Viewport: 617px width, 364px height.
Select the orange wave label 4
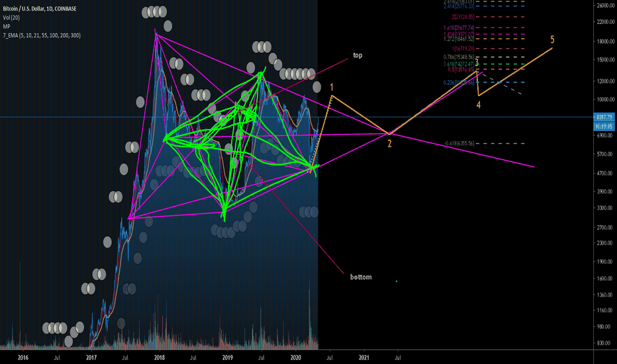pyautogui.click(x=479, y=105)
